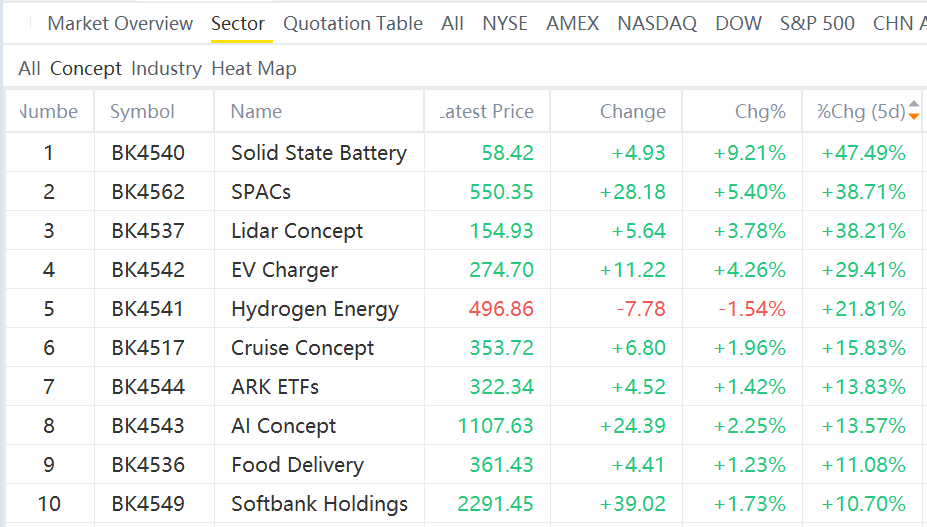Open the ARK ETFs row
The image size is (927, 527).
(x=275, y=387)
